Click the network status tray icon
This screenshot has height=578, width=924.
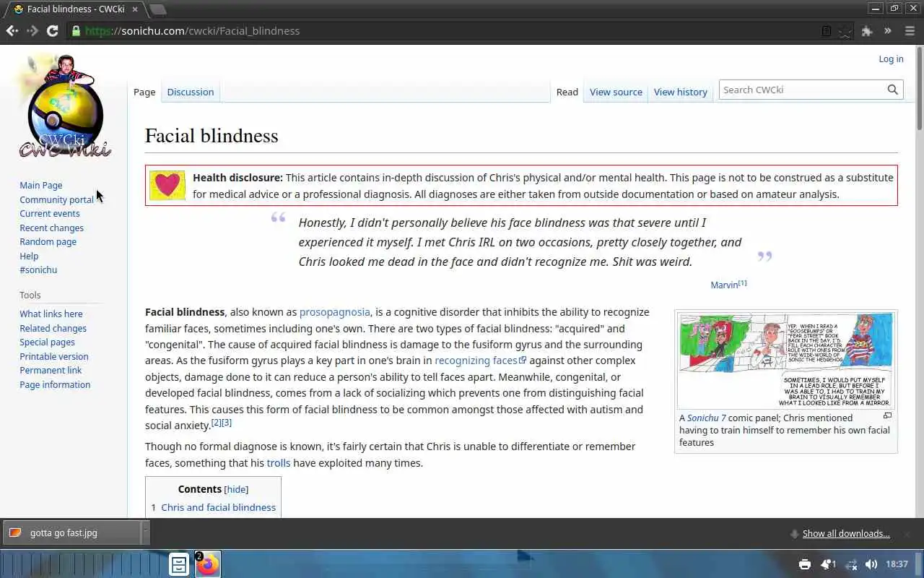pyautogui.click(x=851, y=564)
